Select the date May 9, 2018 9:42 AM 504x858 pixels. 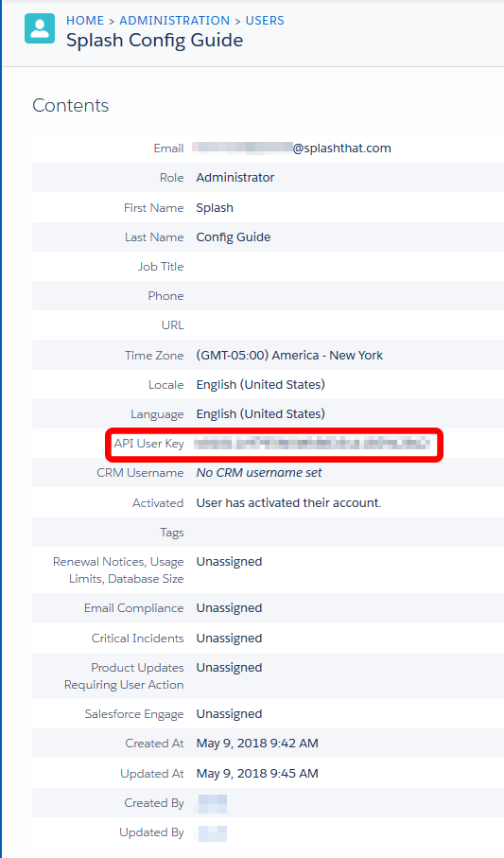257,744
